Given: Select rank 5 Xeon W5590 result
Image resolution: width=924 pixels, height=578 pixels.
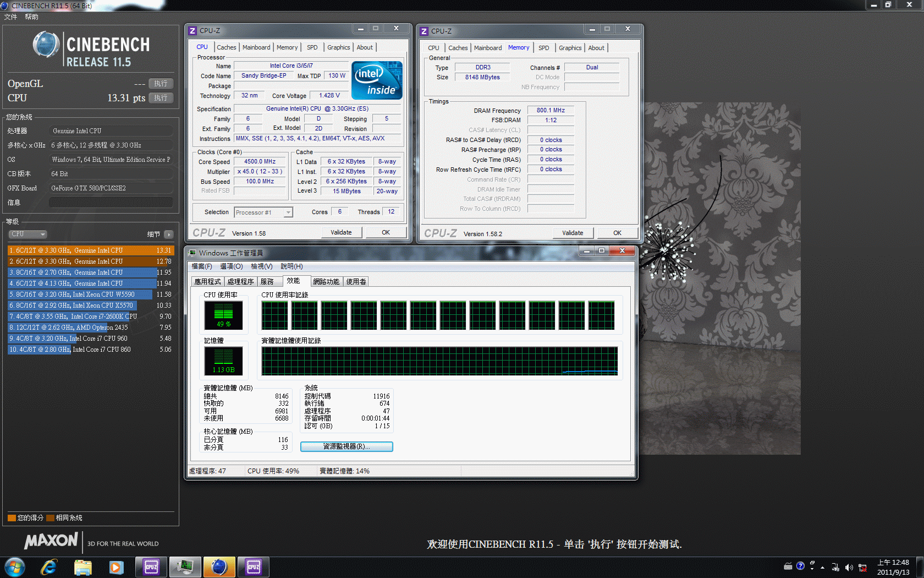Looking at the screenshot, I should point(90,295).
